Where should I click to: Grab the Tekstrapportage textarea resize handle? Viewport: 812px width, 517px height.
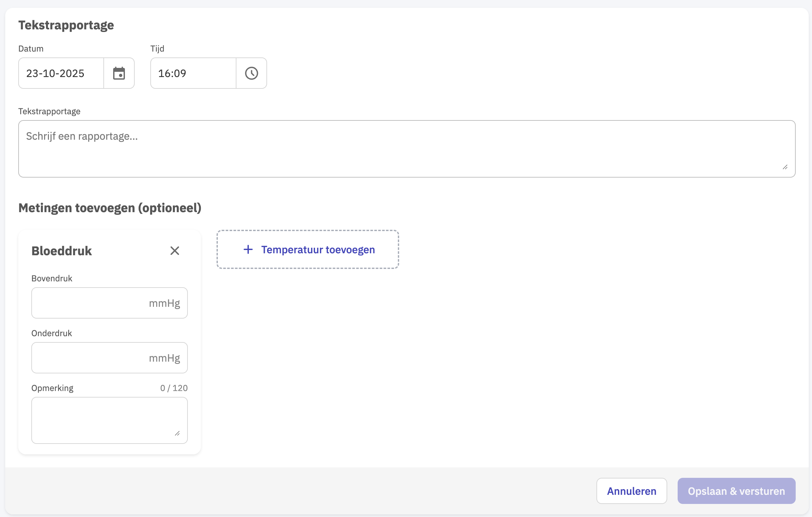pos(785,167)
